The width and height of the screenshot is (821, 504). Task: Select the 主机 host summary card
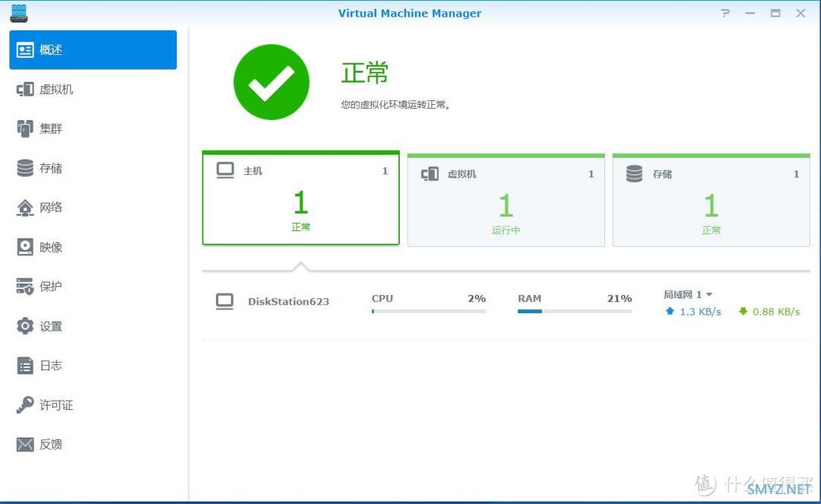[301, 198]
